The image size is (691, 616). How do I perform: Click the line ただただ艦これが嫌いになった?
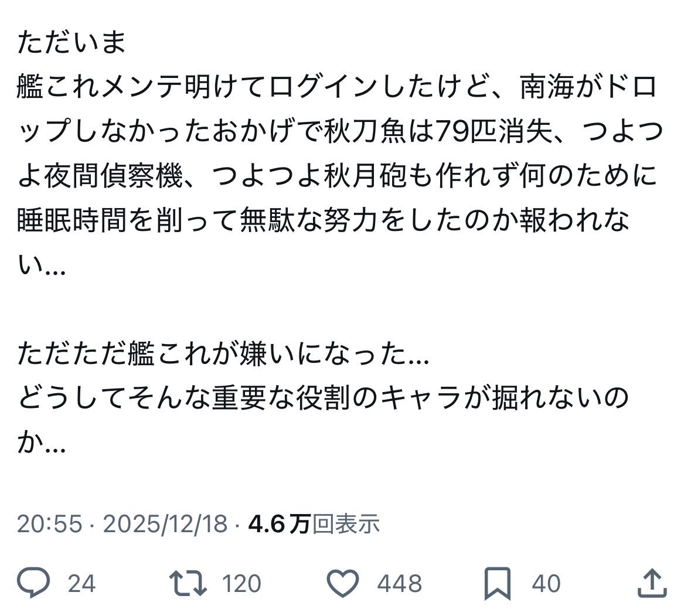223,354
